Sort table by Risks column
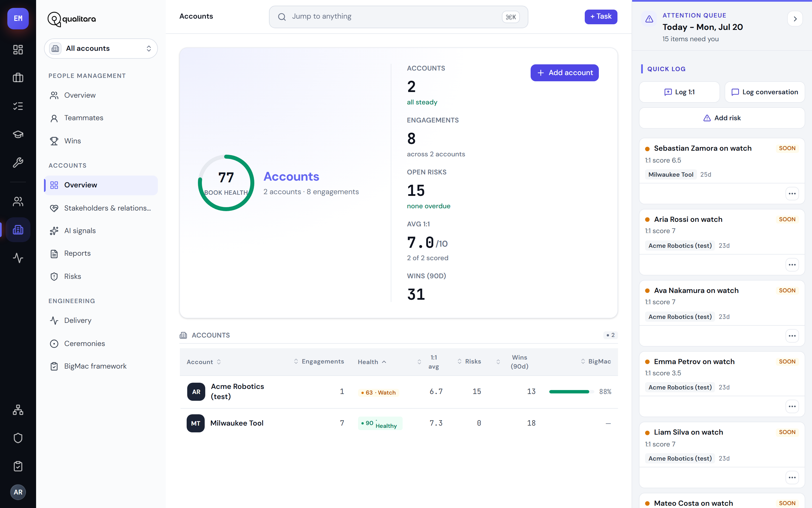The width and height of the screenshot is (812, 508). pos(469,362)
